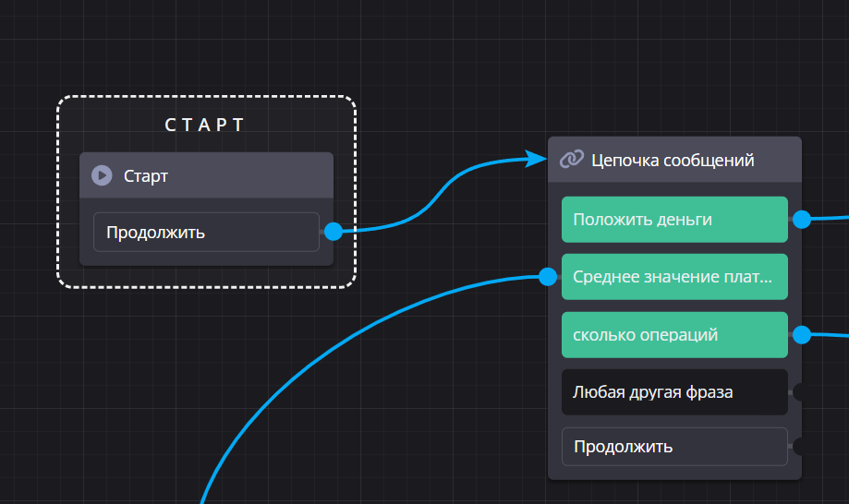Click the СТАРТ group label

(x=205, y=126)
